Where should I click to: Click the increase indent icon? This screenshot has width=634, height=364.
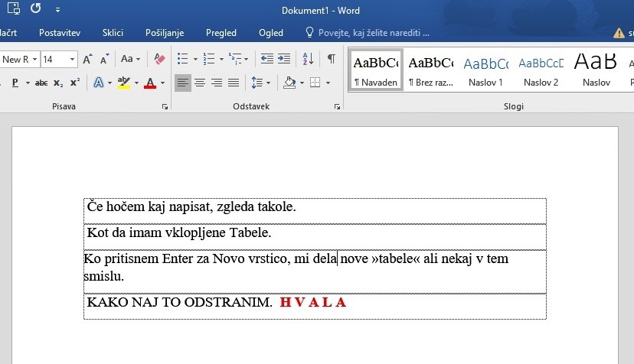point(284,59)
